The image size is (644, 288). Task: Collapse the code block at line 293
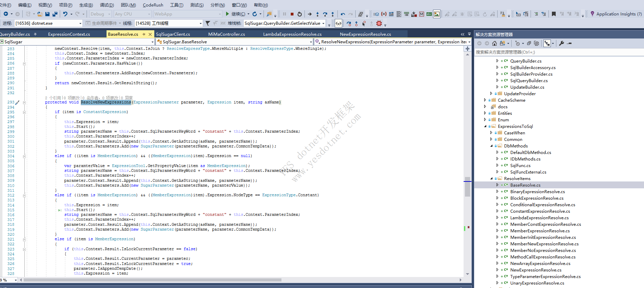pyautogui.click(x=24, y=102)
